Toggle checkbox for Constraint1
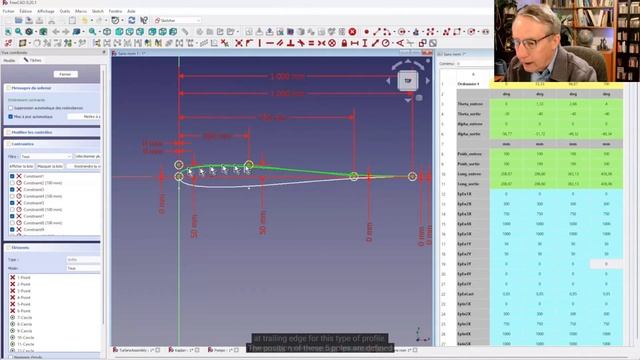The height and width of the screenshot is (360, 640). pos(12,176)
